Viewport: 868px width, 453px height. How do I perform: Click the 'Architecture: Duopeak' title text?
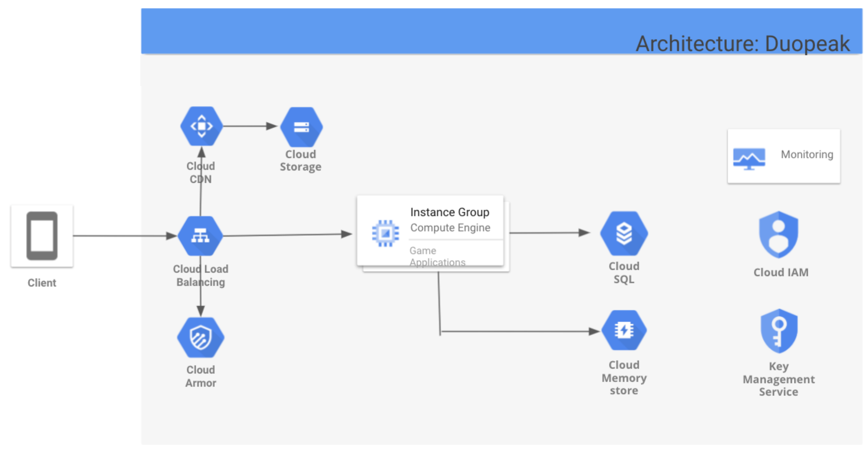(743, 44)
